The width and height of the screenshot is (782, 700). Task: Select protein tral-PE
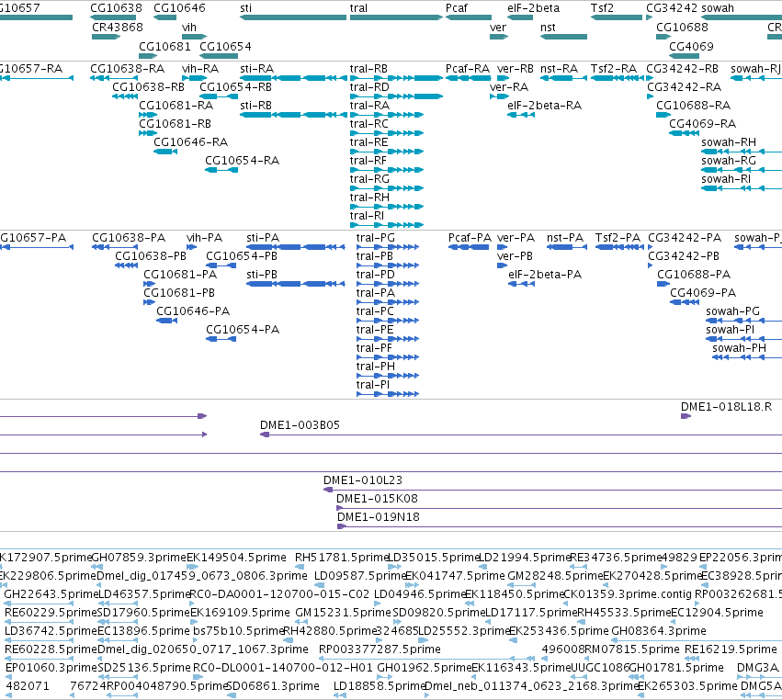point(388,339)
